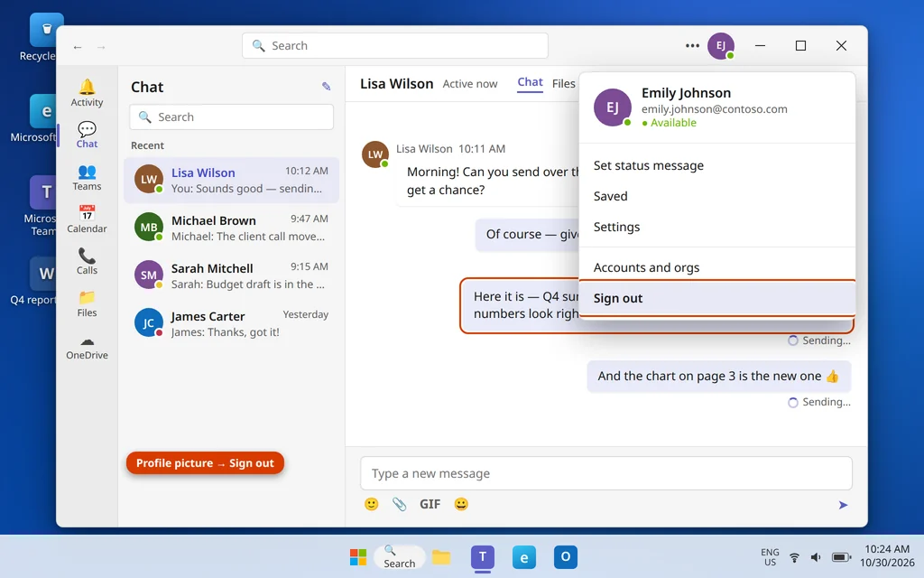Viewport: 924px width, 578px height.
Task: Open the Windows Start menu
Action: 358,557
